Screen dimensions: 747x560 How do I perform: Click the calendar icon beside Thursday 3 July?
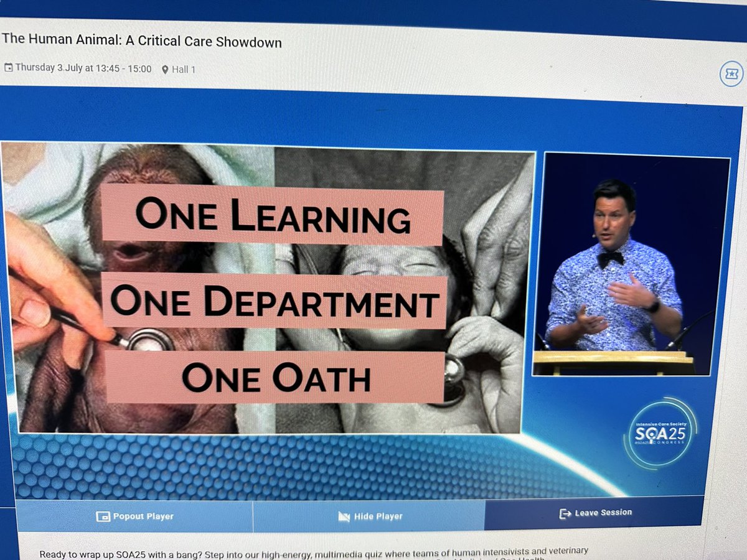(8, 68)
